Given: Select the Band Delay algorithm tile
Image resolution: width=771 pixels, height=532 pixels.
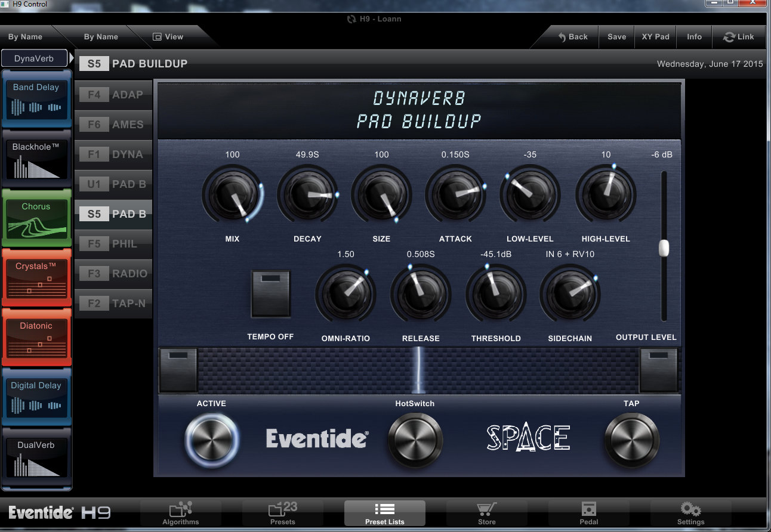Looking at the screenshot, I should [36, 98].
